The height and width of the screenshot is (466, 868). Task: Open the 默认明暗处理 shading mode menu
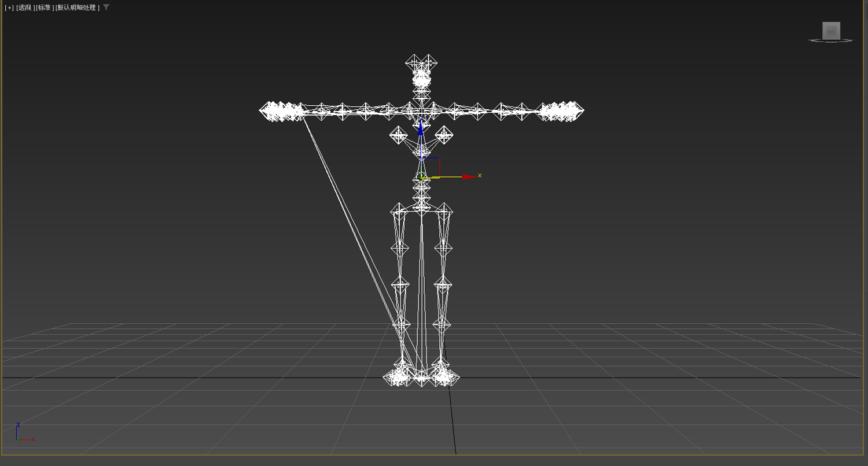[x=78, y=8]
